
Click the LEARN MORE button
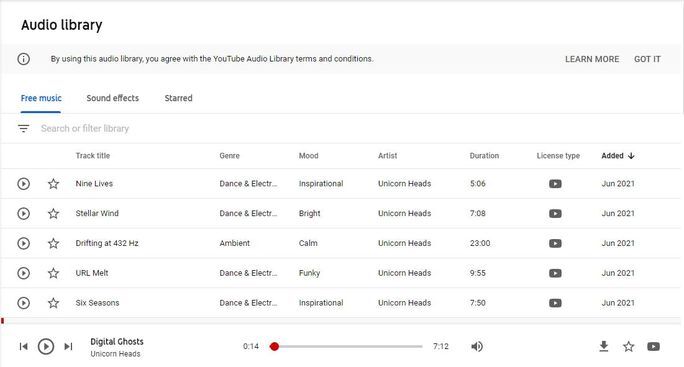(592, 59)
